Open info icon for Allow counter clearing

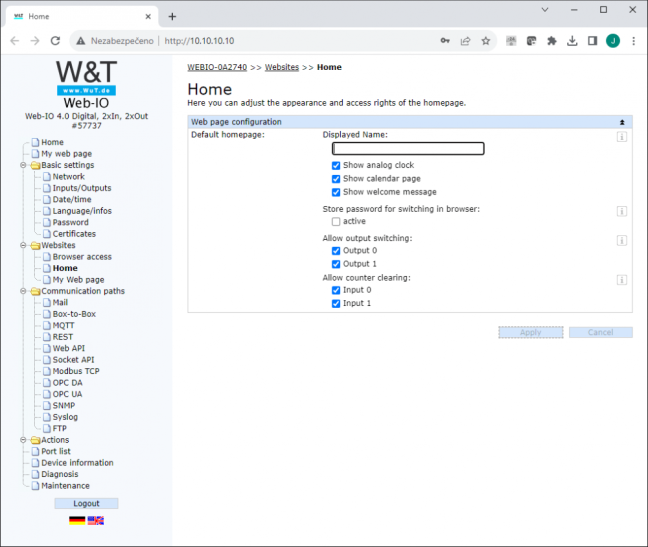click(x=622, y=280)
